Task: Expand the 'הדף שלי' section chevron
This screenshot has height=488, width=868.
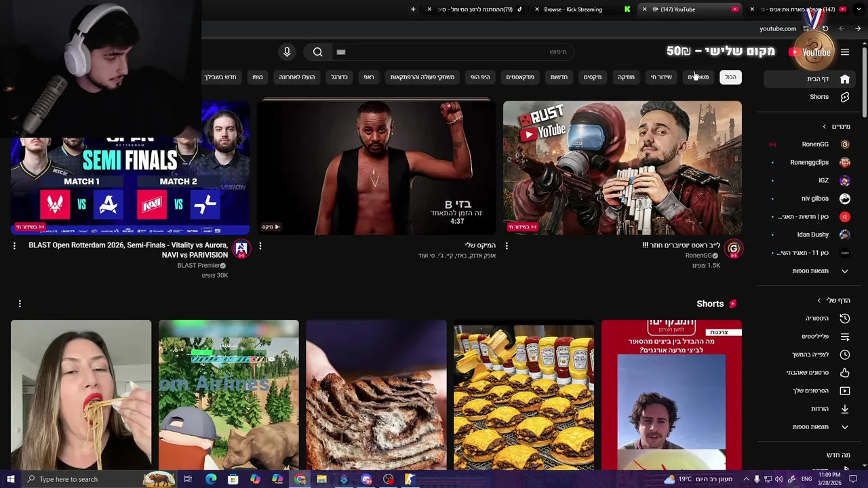Action: tap(819, 300)
